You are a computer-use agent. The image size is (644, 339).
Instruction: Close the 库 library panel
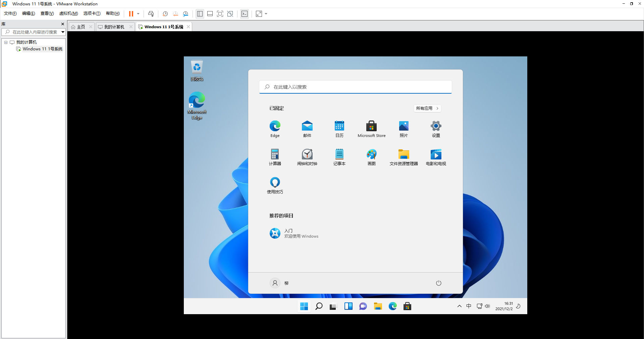(62, 24)
